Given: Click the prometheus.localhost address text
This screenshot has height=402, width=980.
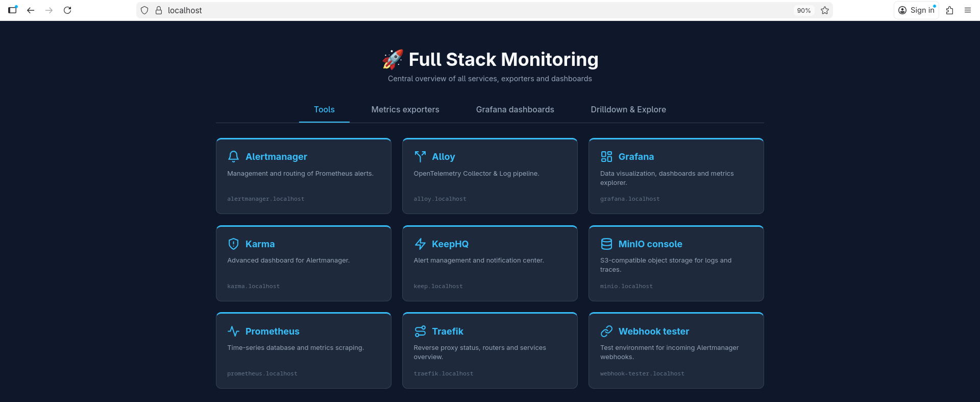Looking at the screenshot, I should point(262,374).
